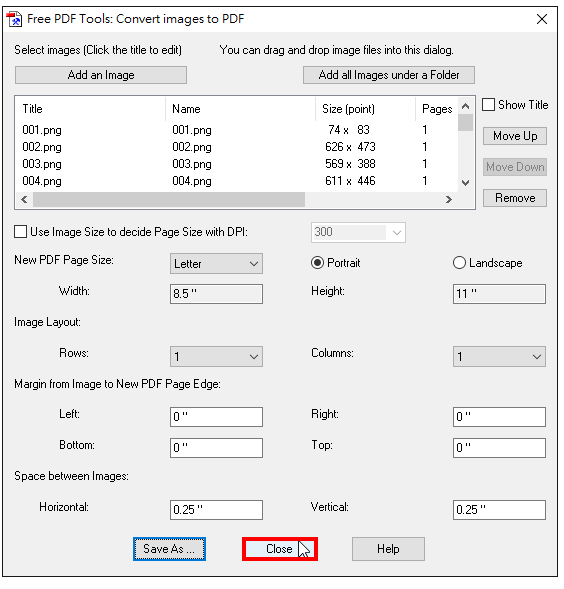The width and height of the screenshot is (564, 589).
Task: Select the Landscape orientation option
Action: coord(459,263)
